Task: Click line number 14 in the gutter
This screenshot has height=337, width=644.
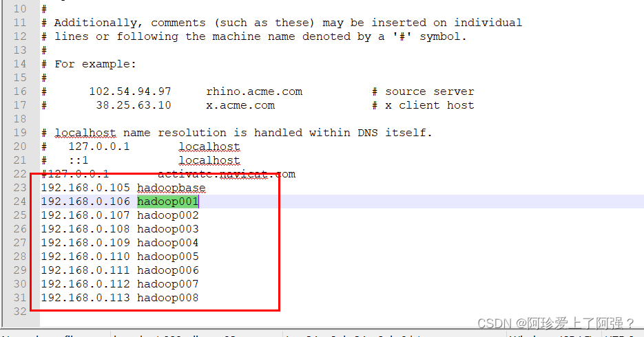Action: [20, 64]
